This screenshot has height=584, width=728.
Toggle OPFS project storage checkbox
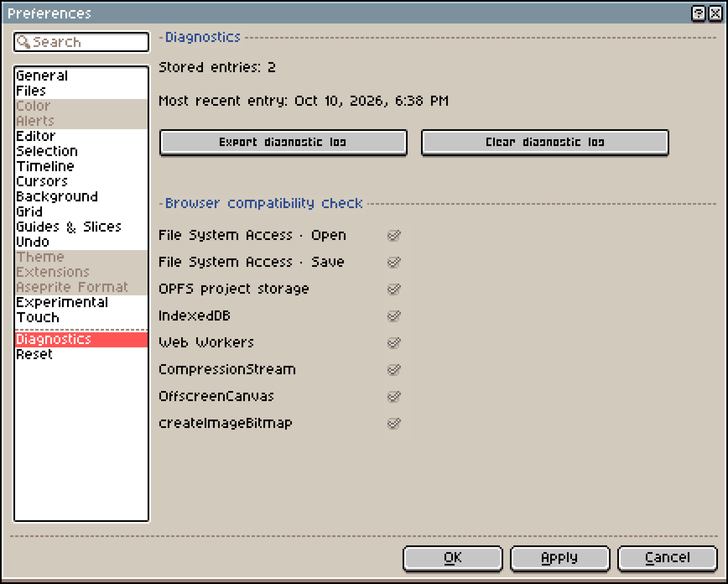tap(394, 289)
